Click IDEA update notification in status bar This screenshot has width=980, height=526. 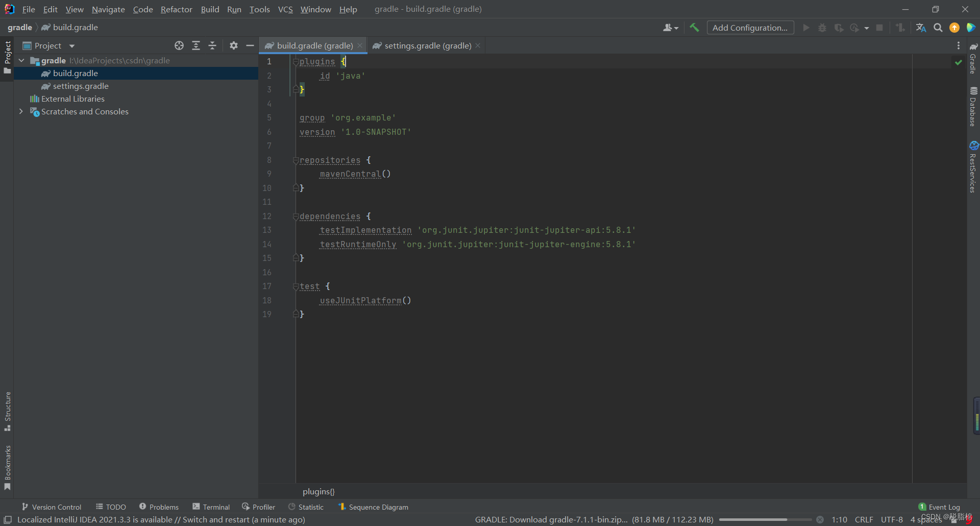[161, 519]
